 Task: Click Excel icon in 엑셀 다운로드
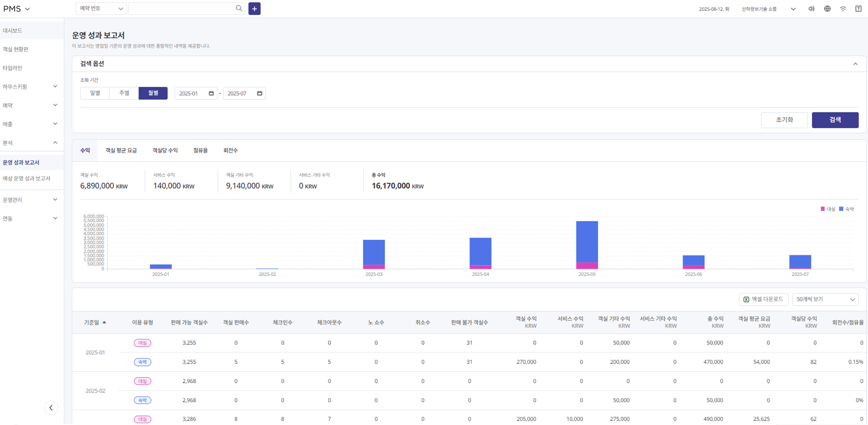746,299
